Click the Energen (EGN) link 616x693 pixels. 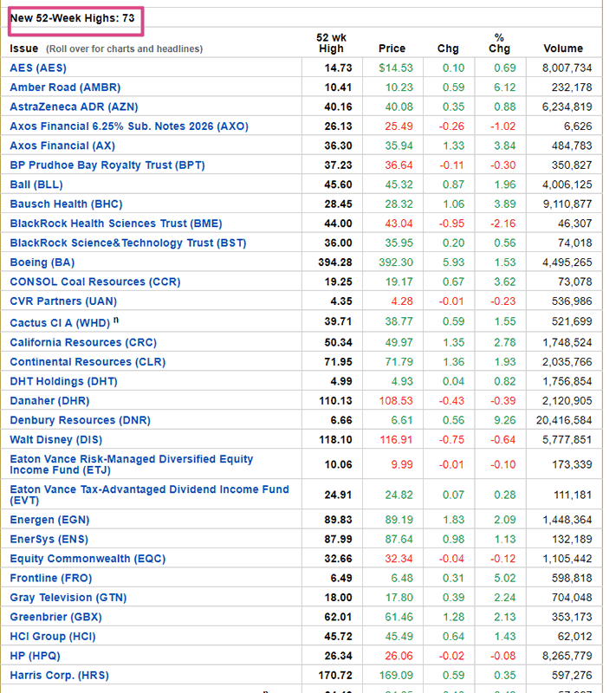click(49, 520)
